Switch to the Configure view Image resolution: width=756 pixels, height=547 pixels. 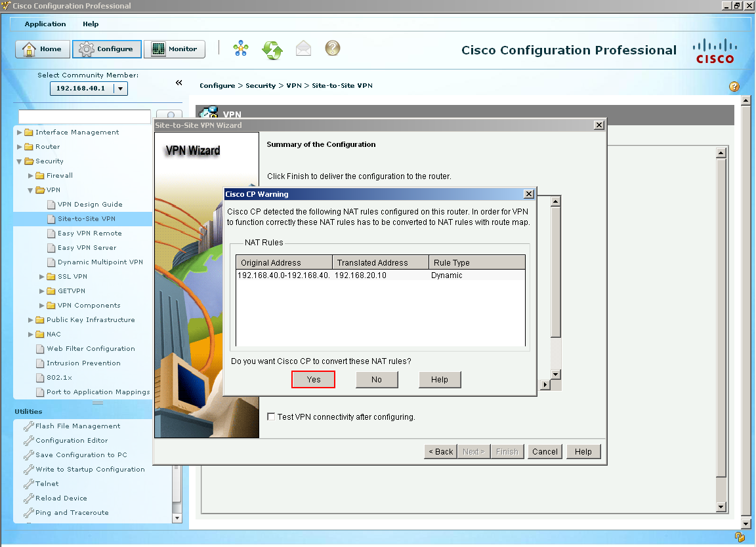[x=107, y=49]
